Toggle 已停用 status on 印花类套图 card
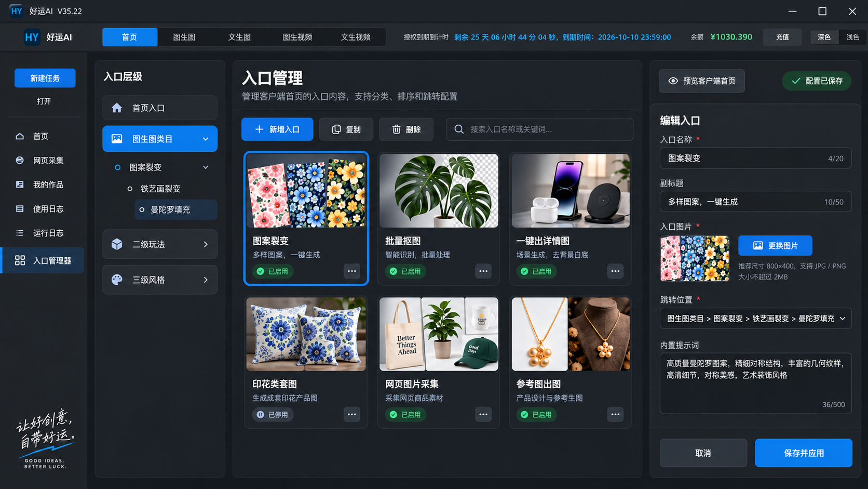Image resolution: width=868 pixels, height=489 pixels. pos(273,415)
